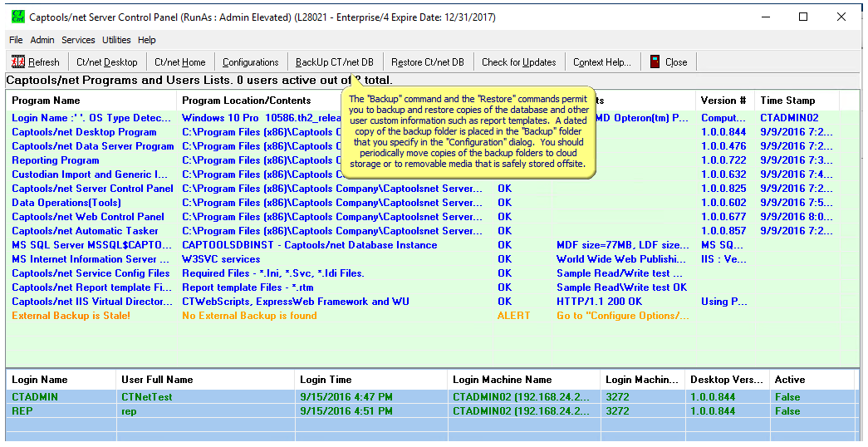The width and height of the screenshot is (868, 447).
Task: Click Restore Ct/net DB button
Action: coord(427,62)
